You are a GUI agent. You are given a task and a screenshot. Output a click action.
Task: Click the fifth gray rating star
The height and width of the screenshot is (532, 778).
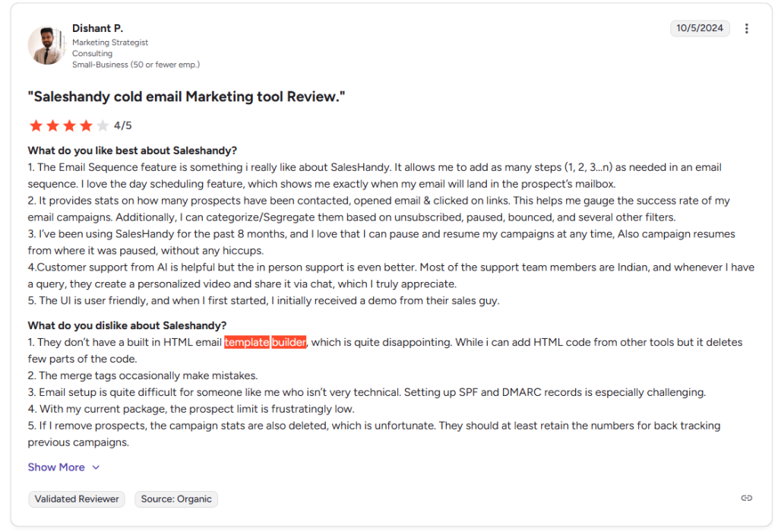coord(103,125)
